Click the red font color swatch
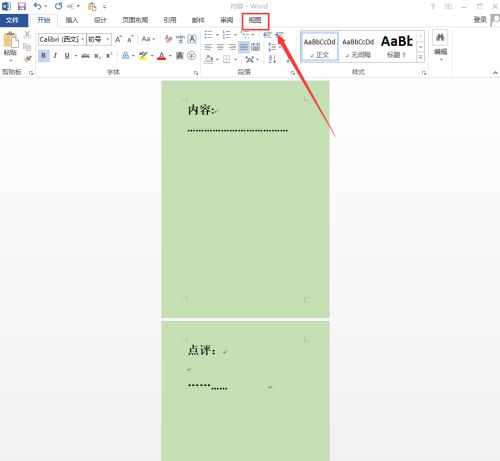Image resolution: width=500 pixels, height=461 pixels. (161, 56)
